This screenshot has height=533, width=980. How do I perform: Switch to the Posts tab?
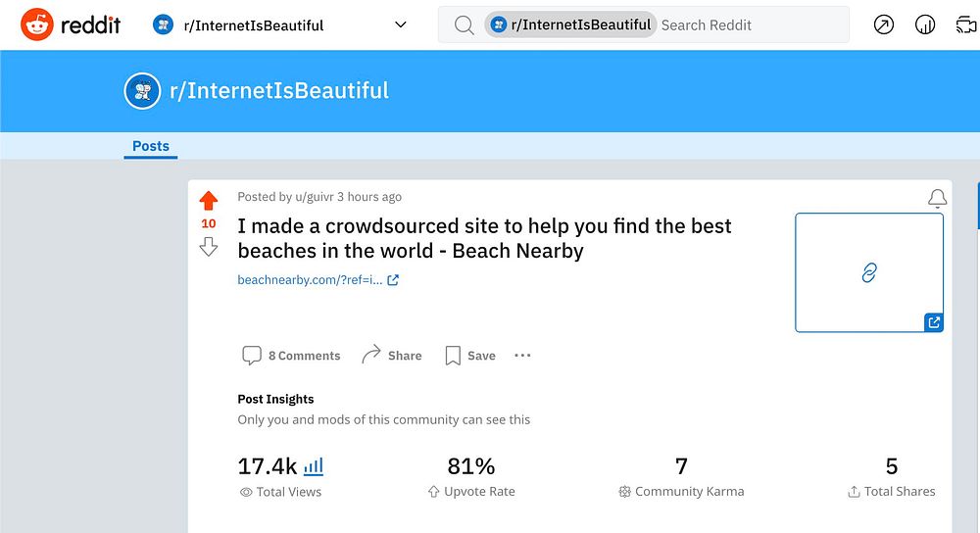[151, 146]
